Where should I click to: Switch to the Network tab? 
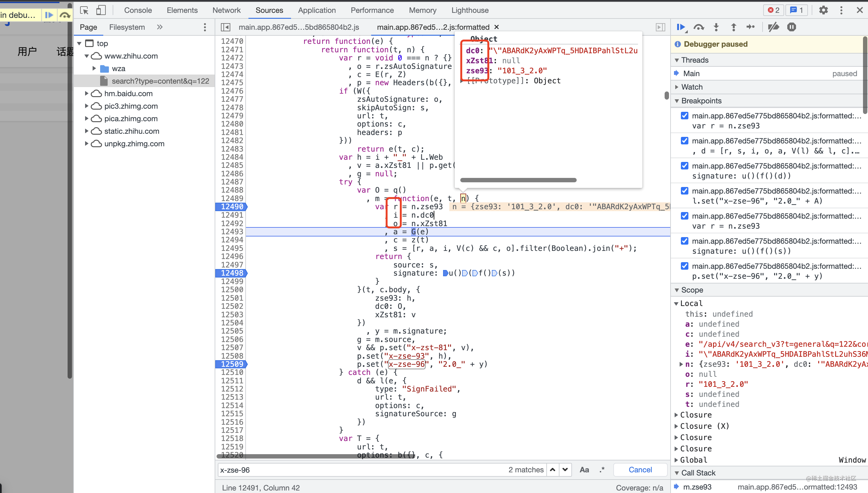(x=226, y=10)
